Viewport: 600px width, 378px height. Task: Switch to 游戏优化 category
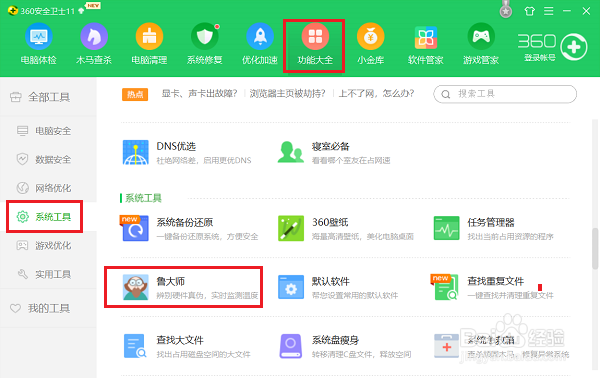tap(48, 246)
